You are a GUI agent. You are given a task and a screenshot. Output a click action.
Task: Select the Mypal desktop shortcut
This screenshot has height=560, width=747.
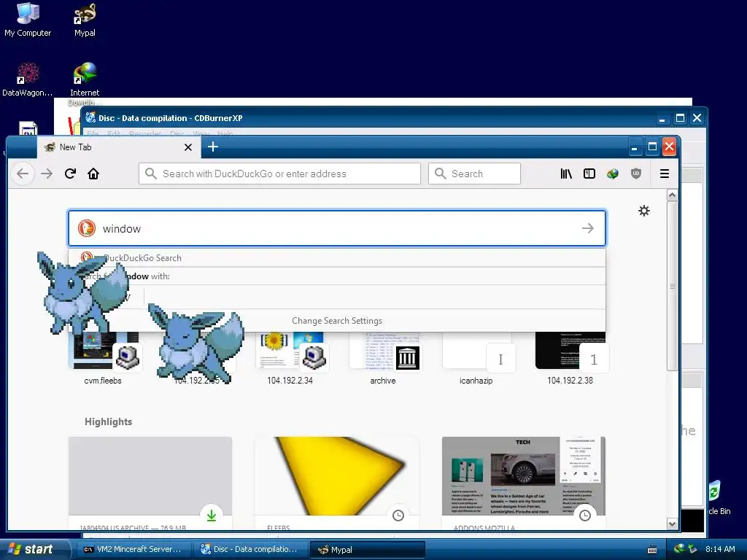coord(85,20)
